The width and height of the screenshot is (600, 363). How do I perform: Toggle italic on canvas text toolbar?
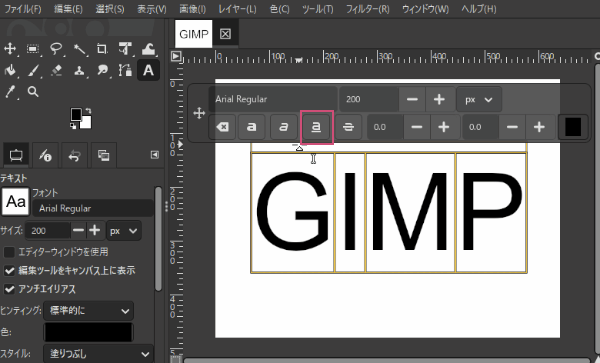tap(284, 127)
